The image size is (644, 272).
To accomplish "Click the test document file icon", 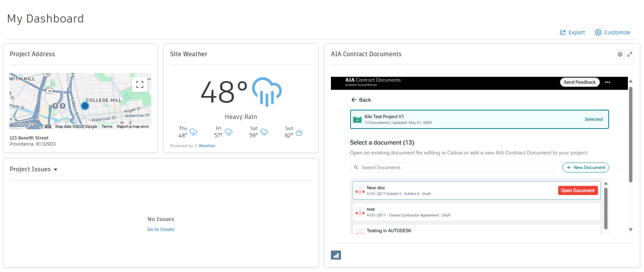I will pyautogui.click(x=360, y=213).
